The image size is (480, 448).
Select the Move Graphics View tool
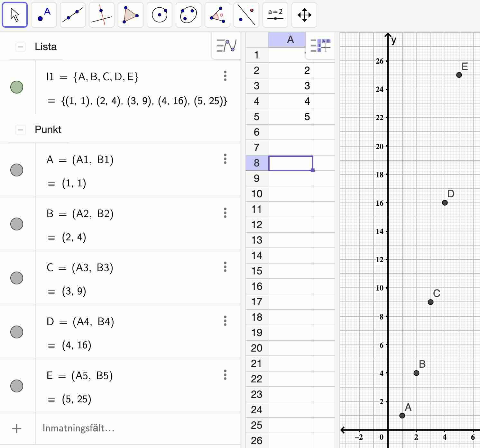click(304, 14)
